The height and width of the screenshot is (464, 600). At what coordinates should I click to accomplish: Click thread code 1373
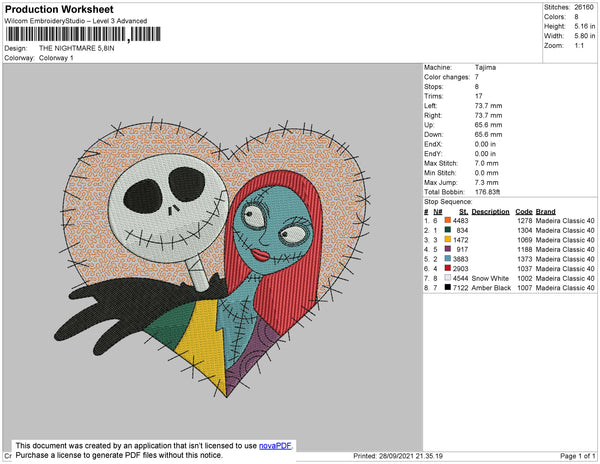[525, 259]
